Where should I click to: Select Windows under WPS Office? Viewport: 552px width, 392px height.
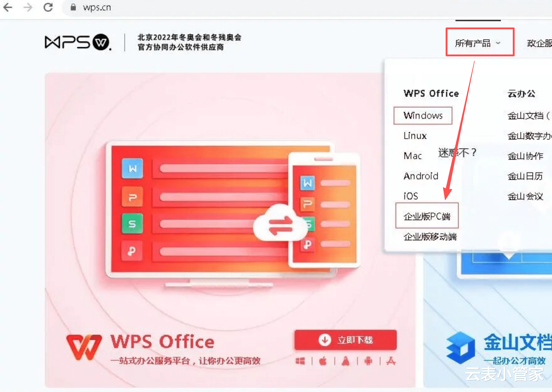pyautogui.click(x=423, y=116)
